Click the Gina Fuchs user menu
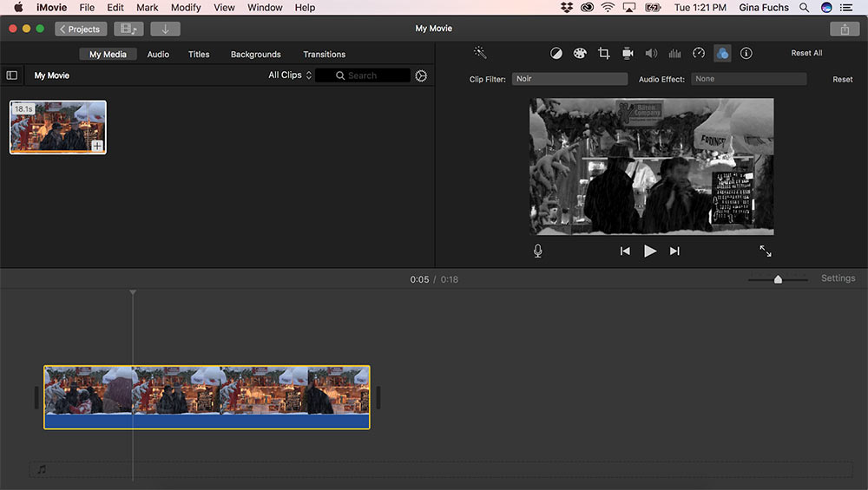Screen dimensions: 868x490 (x=763, y=8)
